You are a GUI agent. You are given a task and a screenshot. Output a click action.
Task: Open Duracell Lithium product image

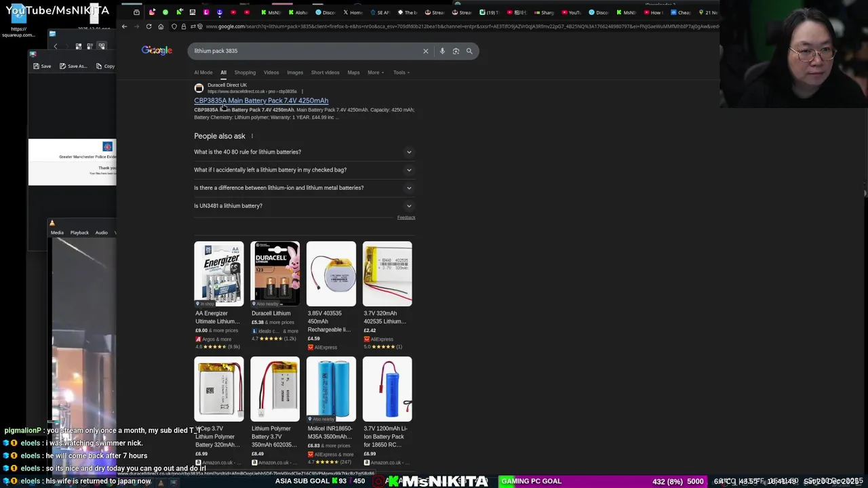pos(275,274)
